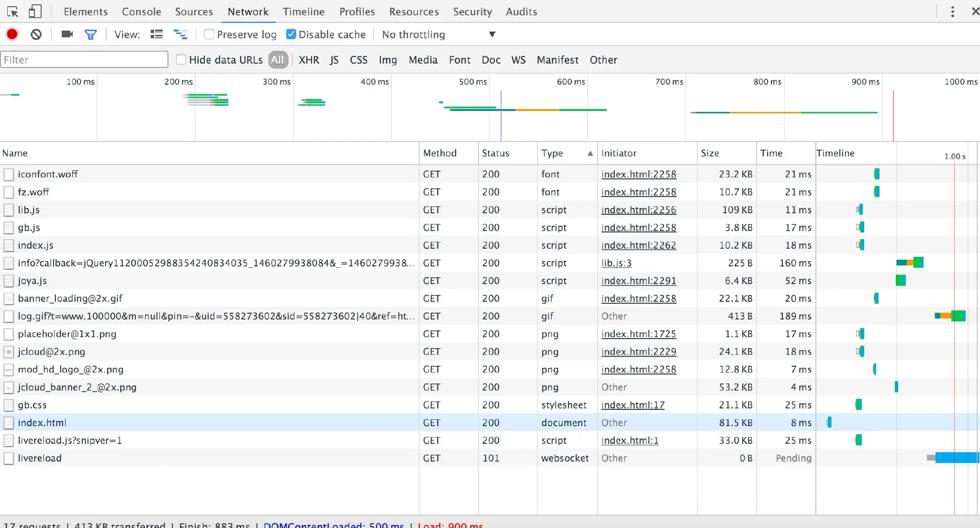Open the Security tab
The image size is (980, 528).
[472, 11]
